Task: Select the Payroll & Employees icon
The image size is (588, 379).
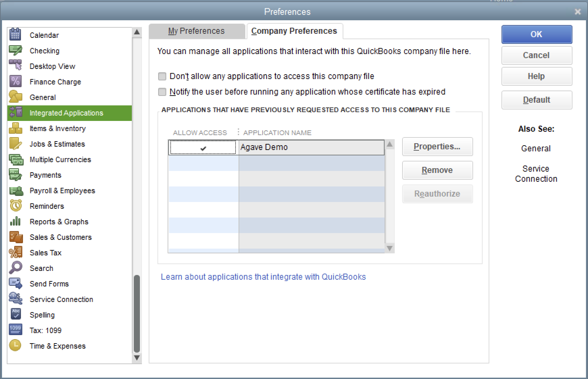Action: tap(16, 191)
